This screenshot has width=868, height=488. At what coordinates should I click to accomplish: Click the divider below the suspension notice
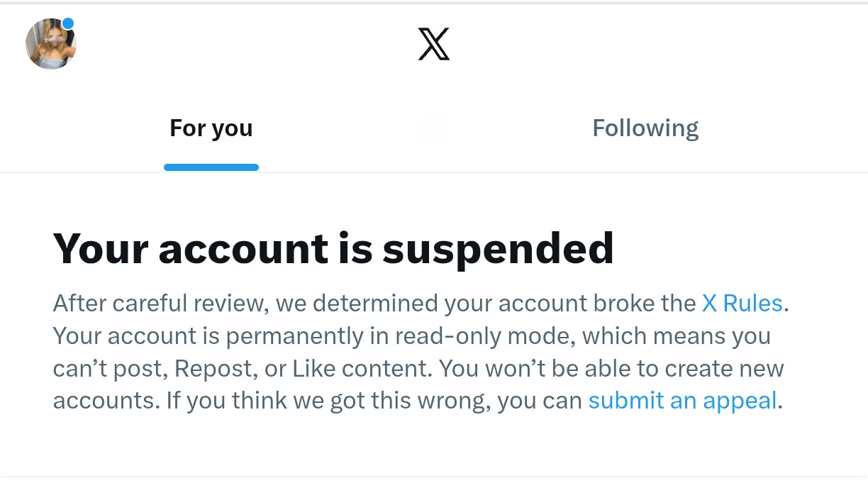click(x=434, y=477)
